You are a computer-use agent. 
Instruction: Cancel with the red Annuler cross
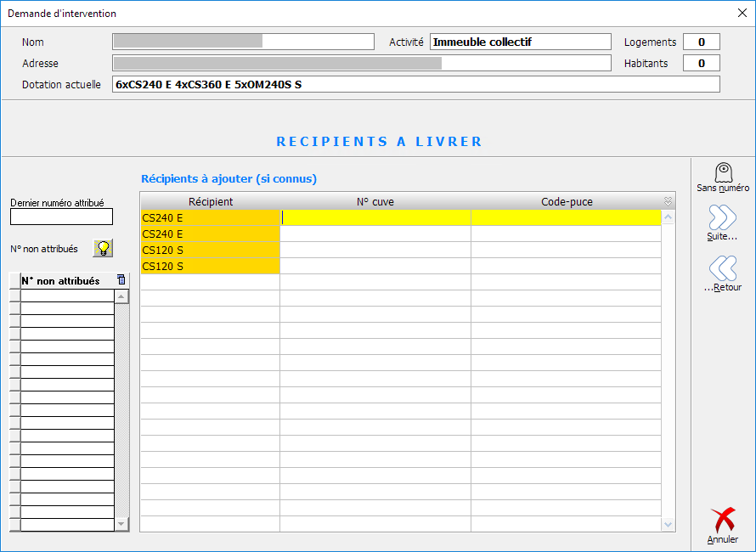click(722, 521)
